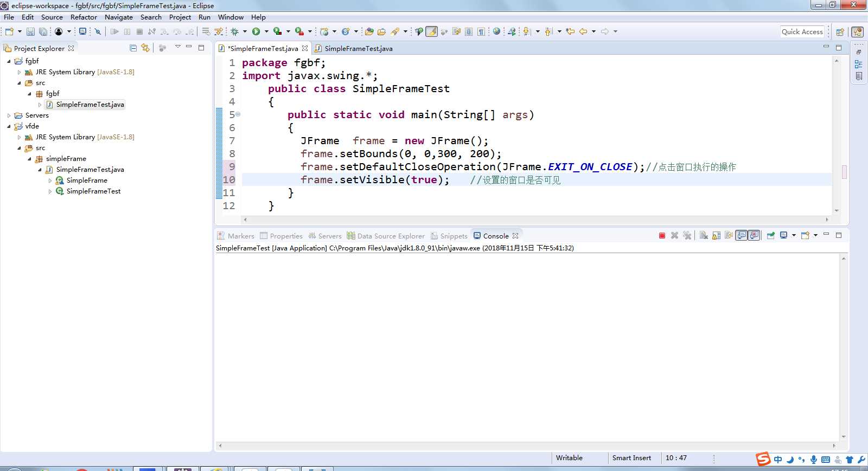Open the Window menu

click(231, 17)
